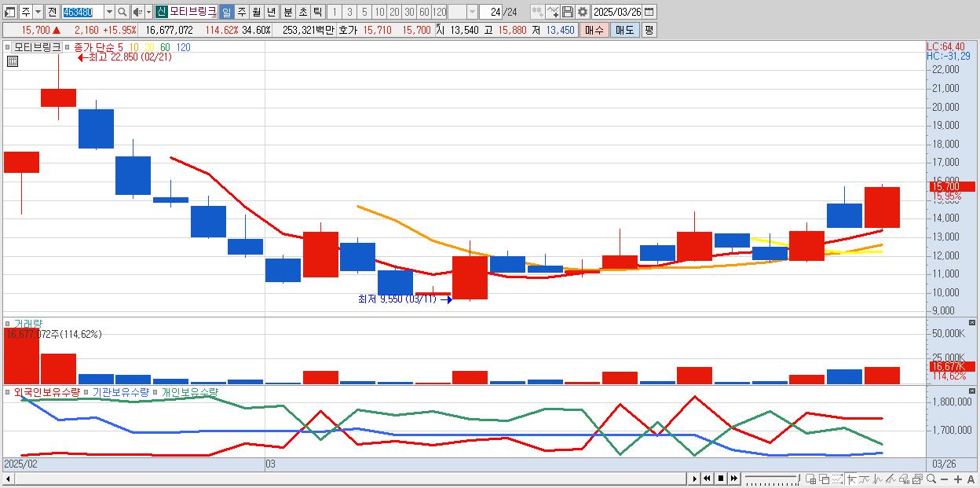Click the 전 button in toolbar

[x=52, y=12]
